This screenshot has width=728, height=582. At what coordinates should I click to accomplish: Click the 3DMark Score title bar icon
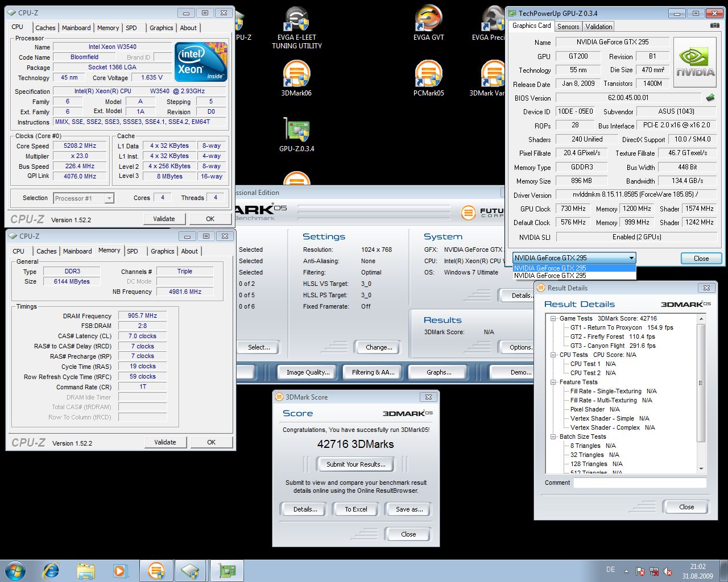pyautogui.click(x=279, y=397)
